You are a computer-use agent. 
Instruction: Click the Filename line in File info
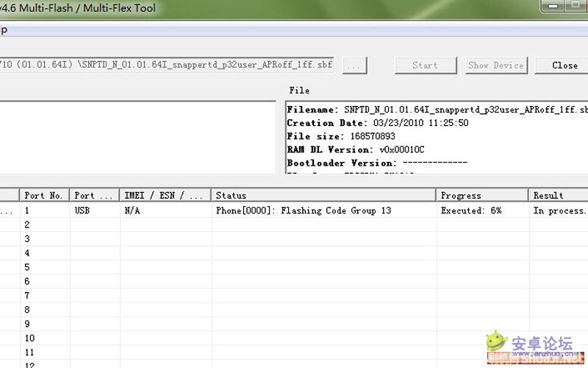pos(437,109)
